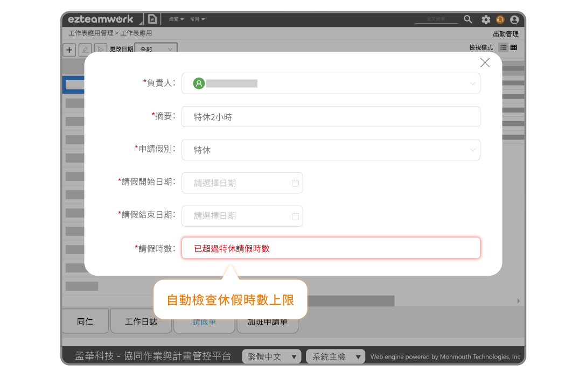Viewport: 586px width, 392px height.
Task: Click the search magnifier icon
Action: click(468, 19)
